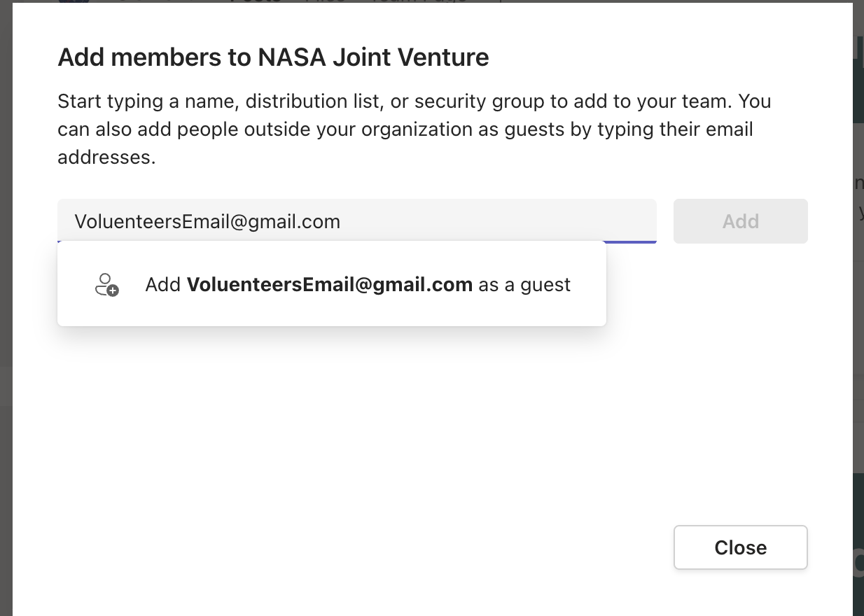Click the email address input field

click(356, 221)
